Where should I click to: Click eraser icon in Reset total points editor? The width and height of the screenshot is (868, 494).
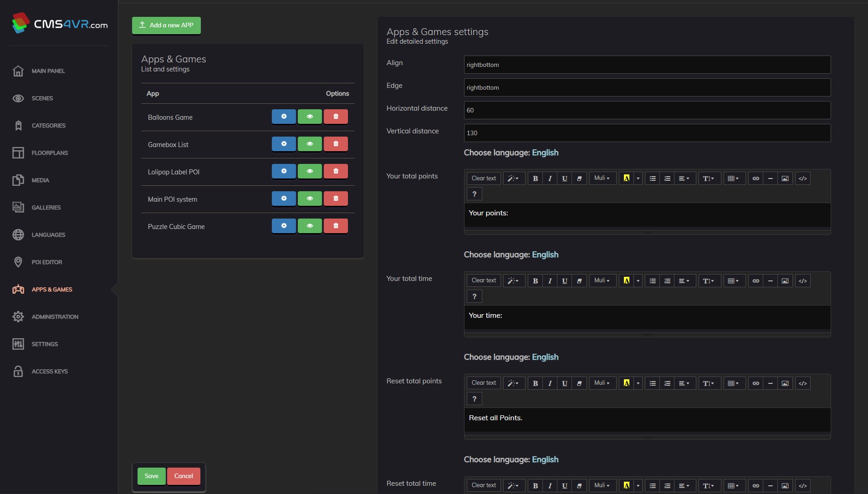pyautogui.click(x=579, y=383)
